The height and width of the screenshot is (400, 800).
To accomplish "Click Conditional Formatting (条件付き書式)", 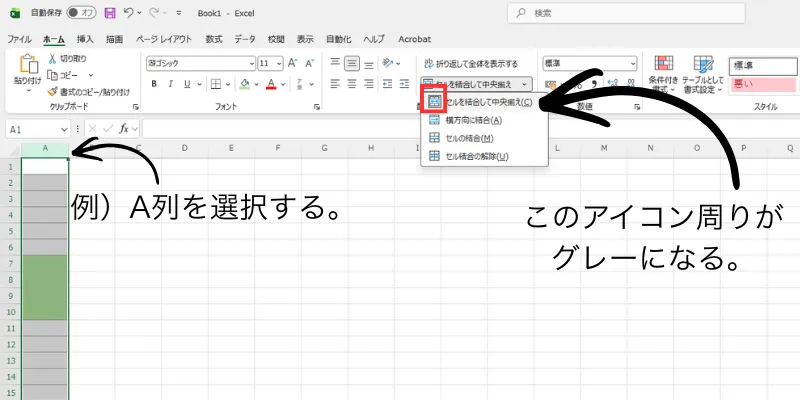I will (663, 74).
